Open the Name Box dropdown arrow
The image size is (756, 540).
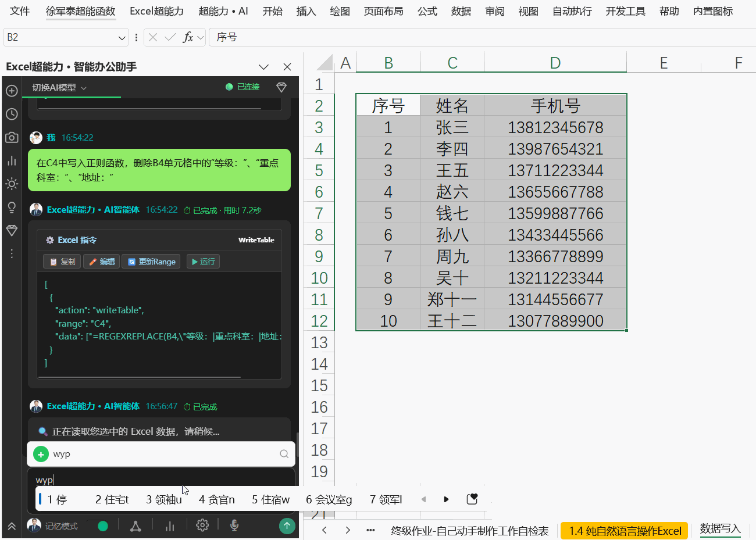pos(122,37)
